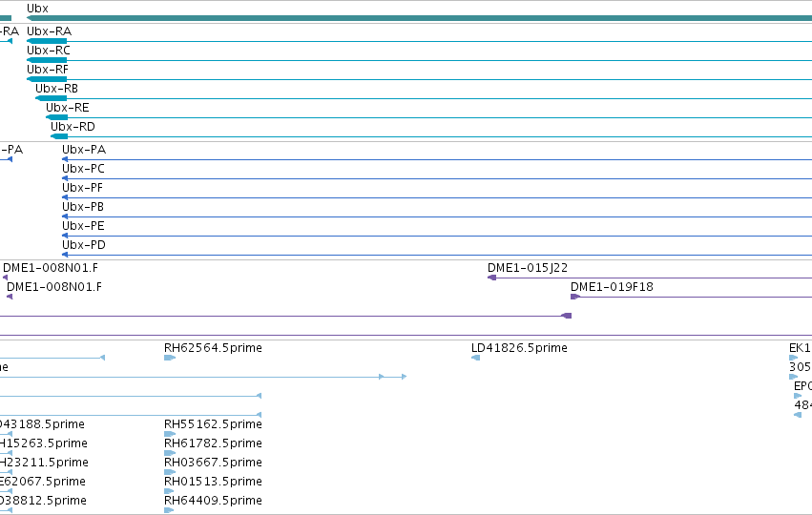812x515 pixels.
Task: Select the partially visible E62067.5prime label
Action: tap(43, 482)
